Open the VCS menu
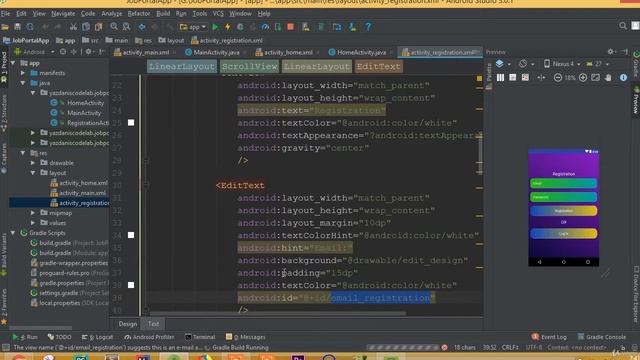640x360 pixels. (x=218, y=13)
